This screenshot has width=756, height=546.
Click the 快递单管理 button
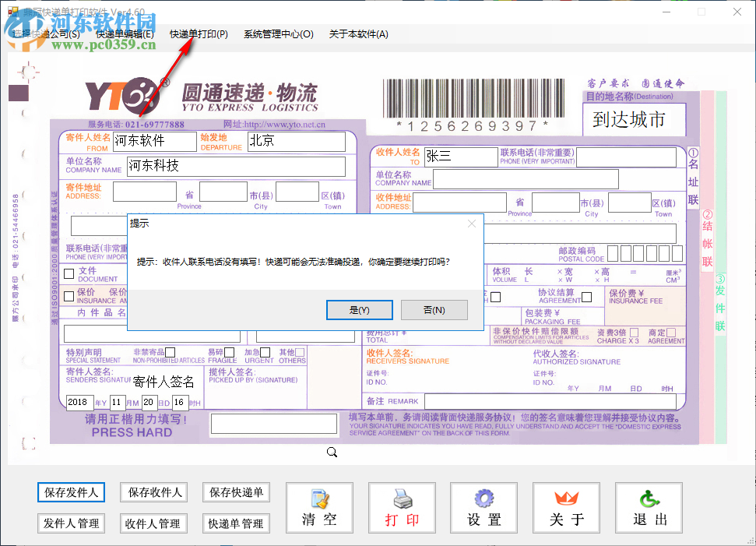pyautogui.click(x=235, y=523)
